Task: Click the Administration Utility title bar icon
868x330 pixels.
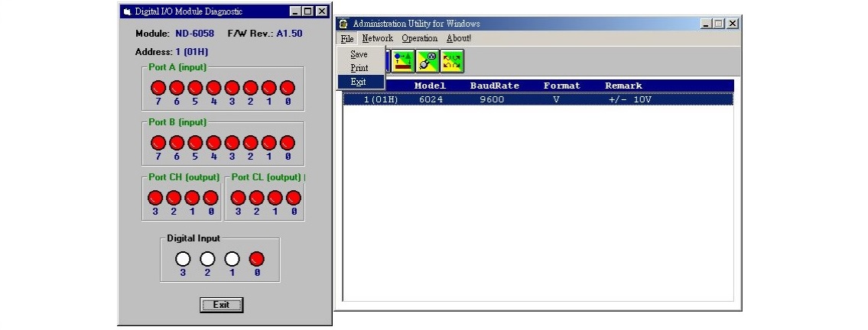Action: pyautogui.click(x=344, y=24)
